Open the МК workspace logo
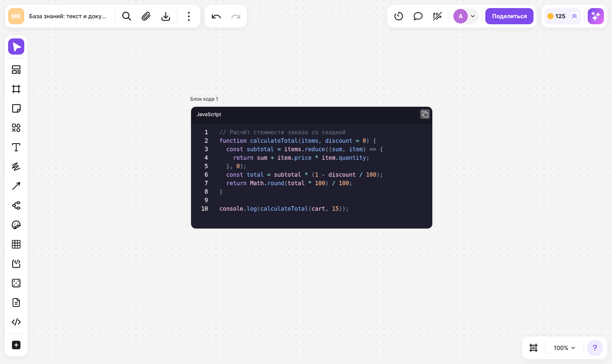 click(16, 16)
